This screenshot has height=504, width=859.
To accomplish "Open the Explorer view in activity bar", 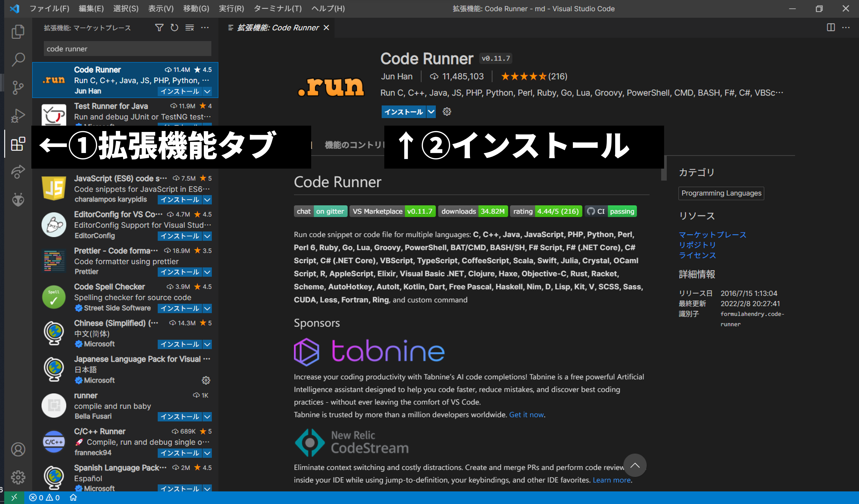I will click(x=18, y=31).
